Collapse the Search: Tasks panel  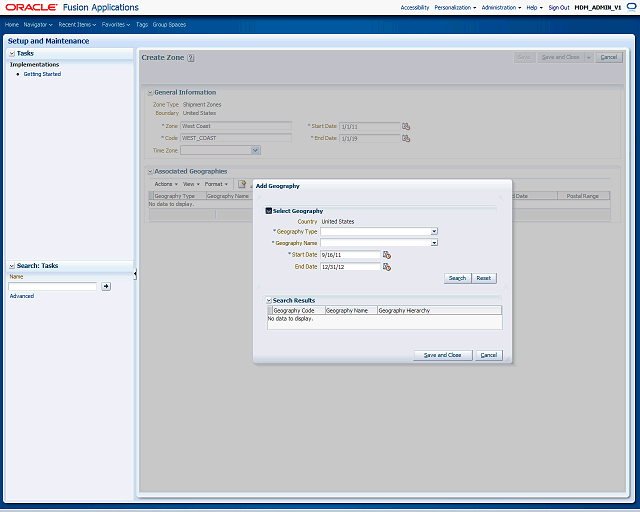coord(12,266)
